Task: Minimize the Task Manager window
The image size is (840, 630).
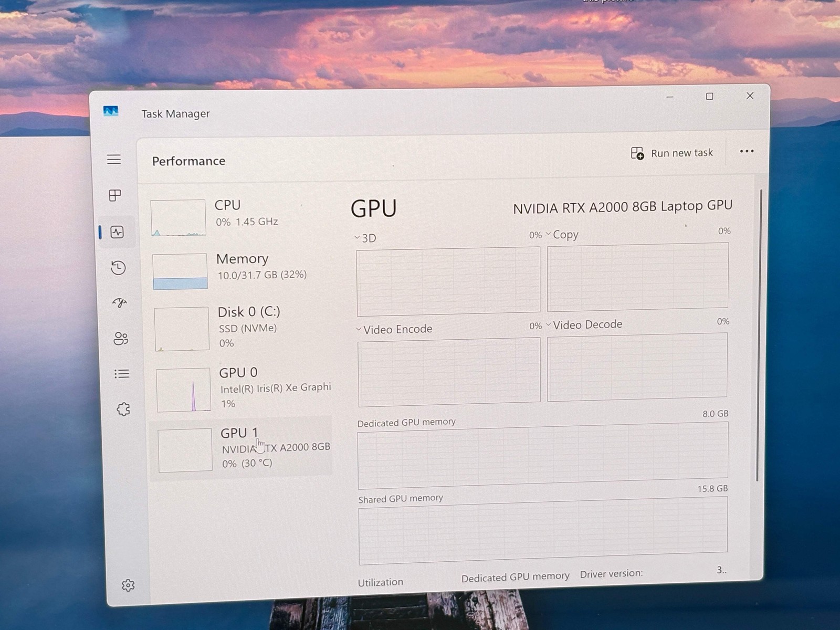Action: pyautogui.click(x=670, y=97)
